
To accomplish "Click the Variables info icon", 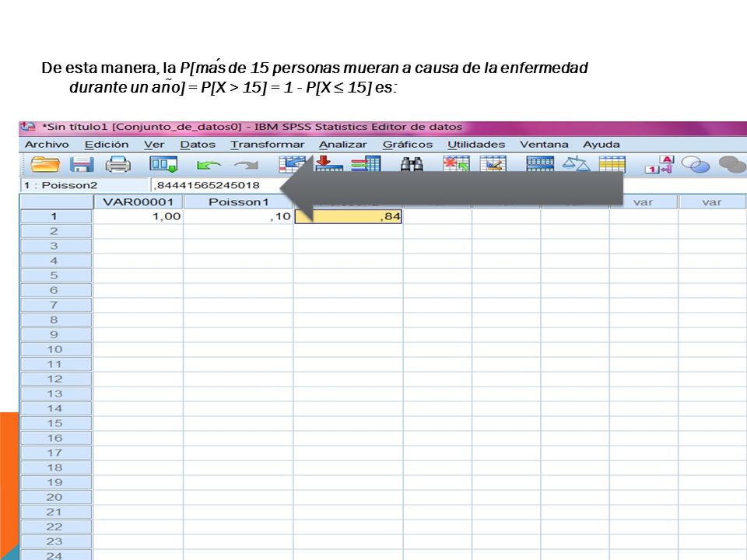I will 366,165.
